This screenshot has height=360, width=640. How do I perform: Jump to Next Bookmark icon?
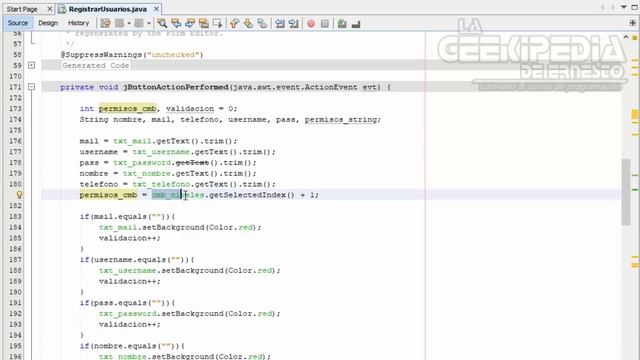click(248, 23)
